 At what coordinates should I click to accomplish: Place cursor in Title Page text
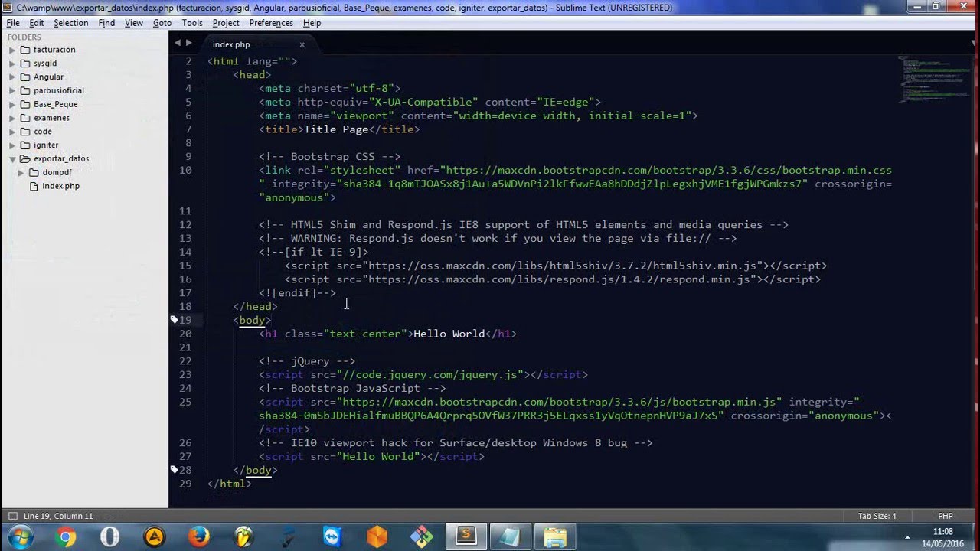tap(336, 129)
